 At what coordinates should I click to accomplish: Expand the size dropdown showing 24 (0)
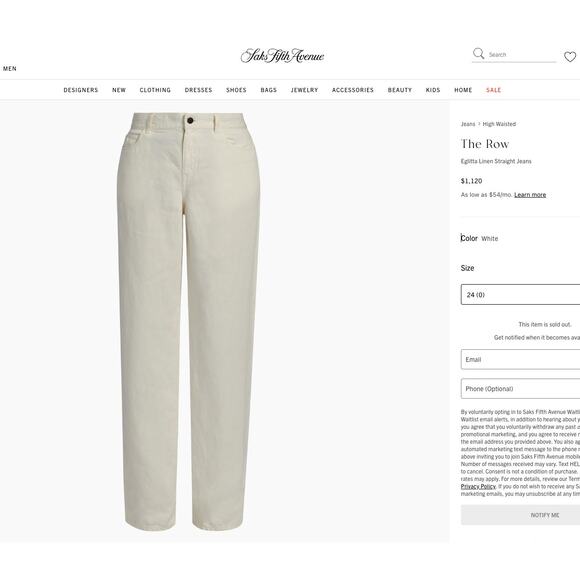tap(520, 294)
